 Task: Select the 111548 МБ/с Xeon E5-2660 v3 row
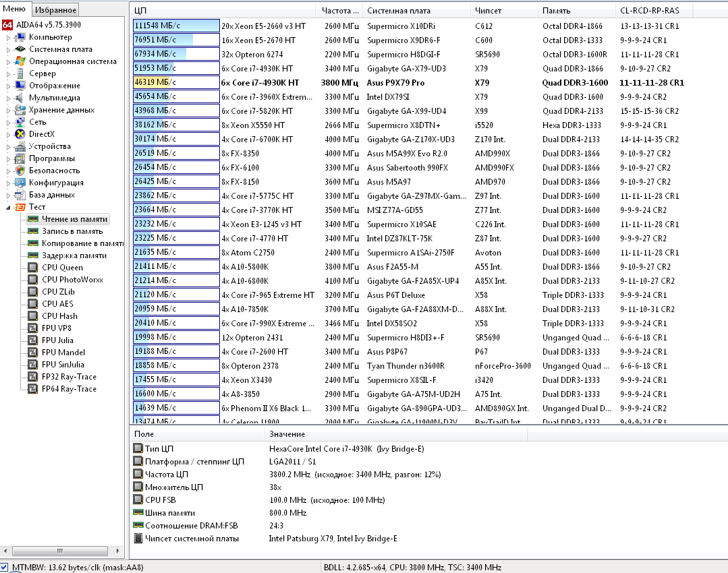coord(409,26)
